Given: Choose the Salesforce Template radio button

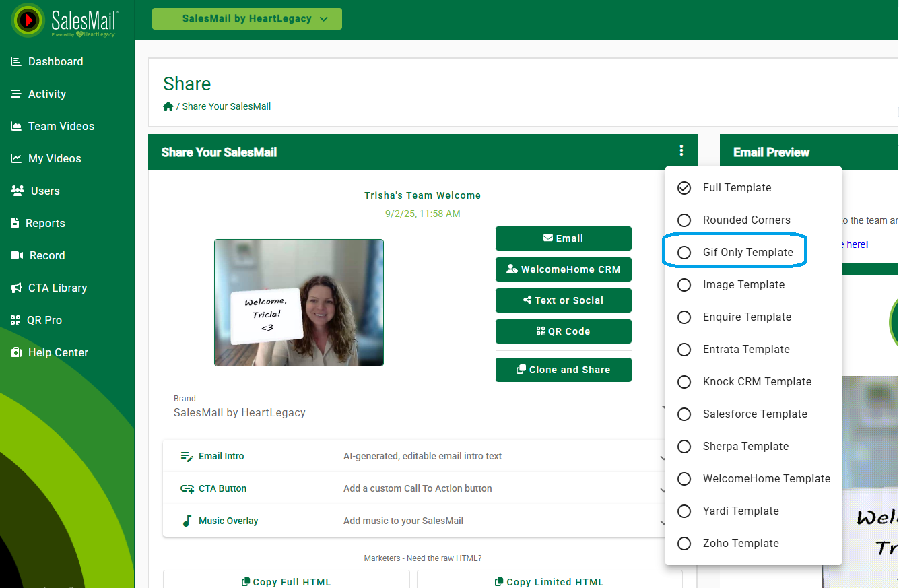Looking at the screenshot, I should 684,414.
